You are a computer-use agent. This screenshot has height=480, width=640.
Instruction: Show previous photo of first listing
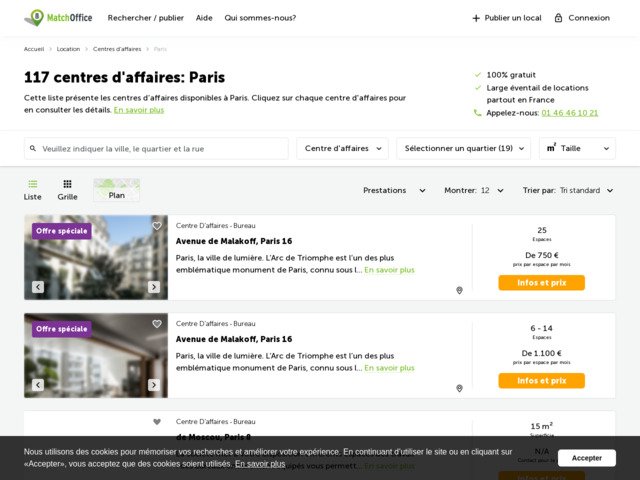click(x=38, y=287)
